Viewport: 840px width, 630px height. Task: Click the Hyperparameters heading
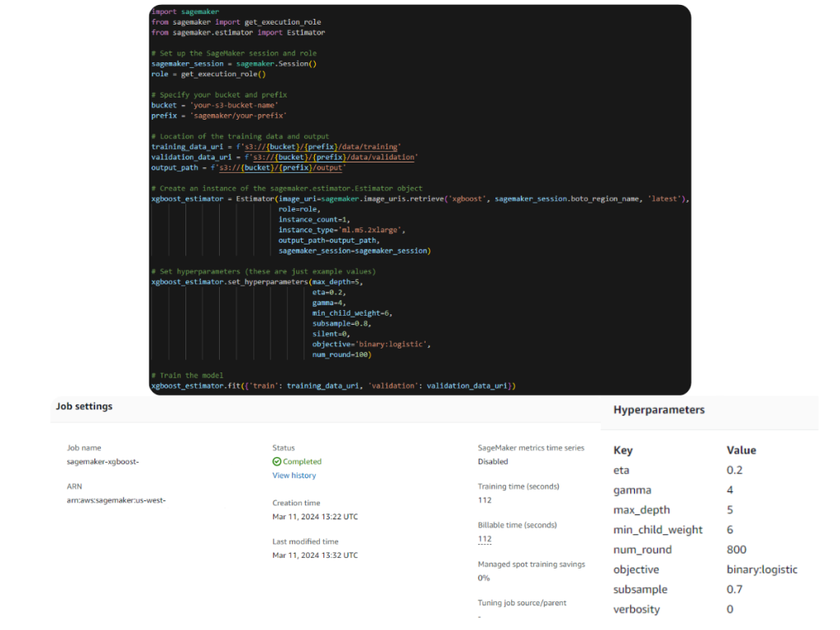659,410
